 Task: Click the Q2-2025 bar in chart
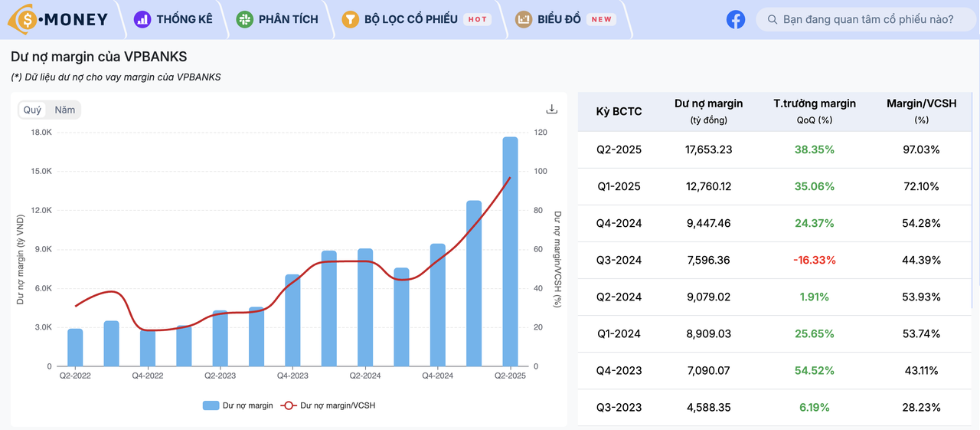(x=510, y=251)
